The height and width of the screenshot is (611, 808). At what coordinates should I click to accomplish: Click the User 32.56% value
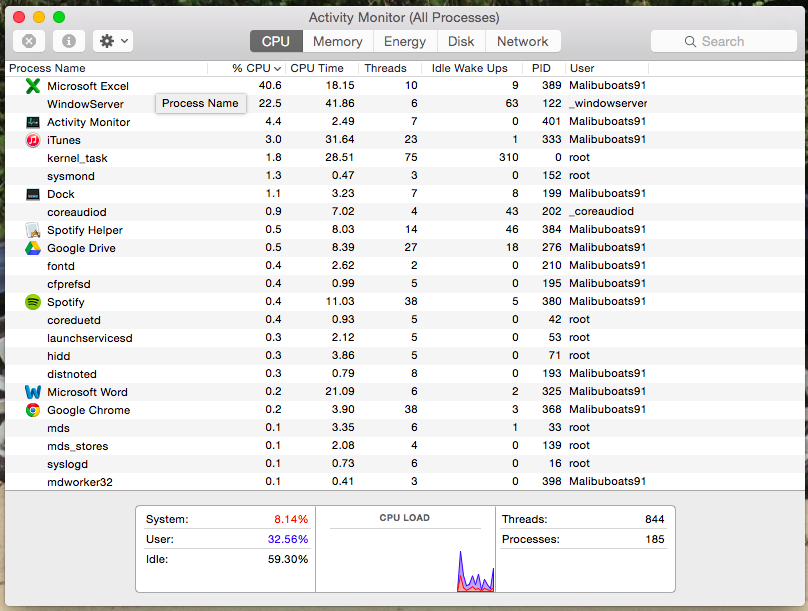pyautogui.click(x=288, y=539)
